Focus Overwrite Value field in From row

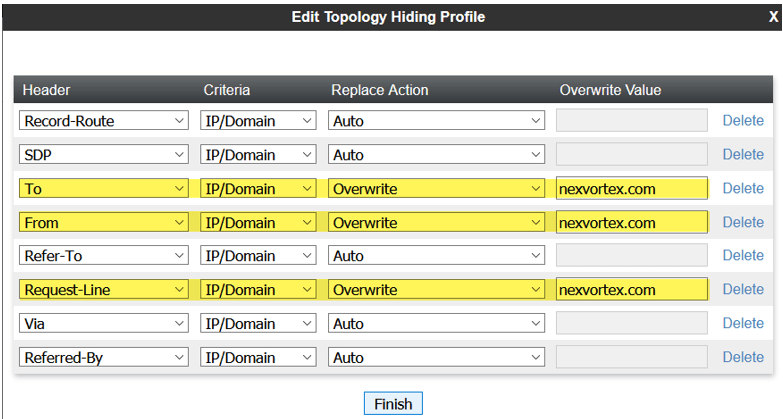click(632, 222)
